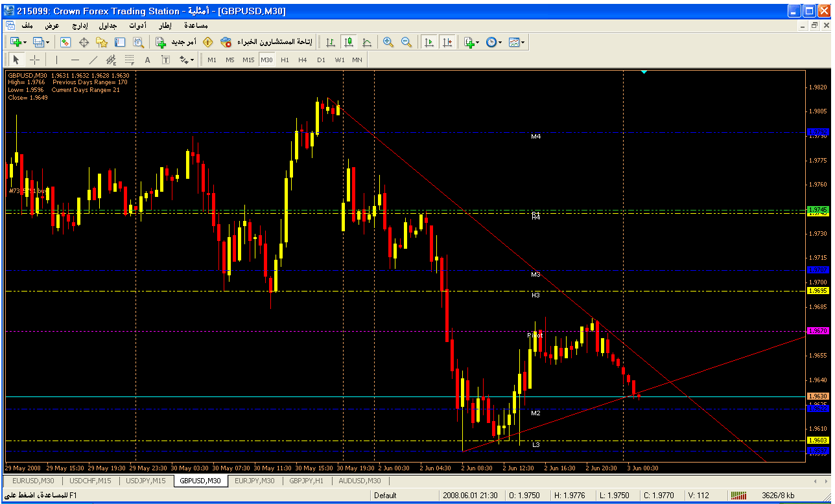Viewport: 835px width, 504px height.
Task: Open the أدوات (Tools) menu
Action: coord(137,25)
